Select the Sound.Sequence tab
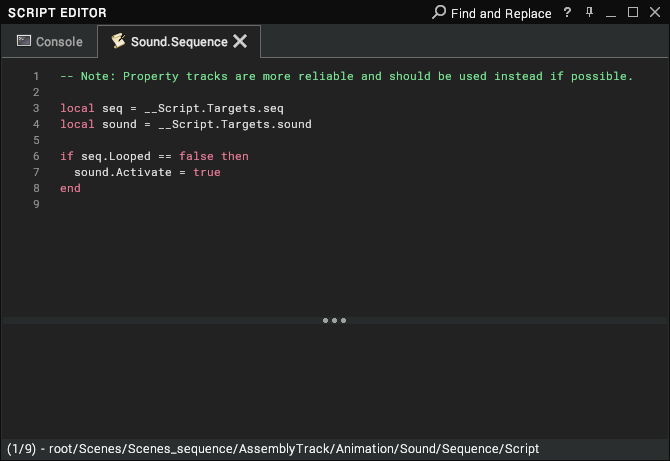The height and width of the screenshot is (461, 670). click(x=179, y=41)
